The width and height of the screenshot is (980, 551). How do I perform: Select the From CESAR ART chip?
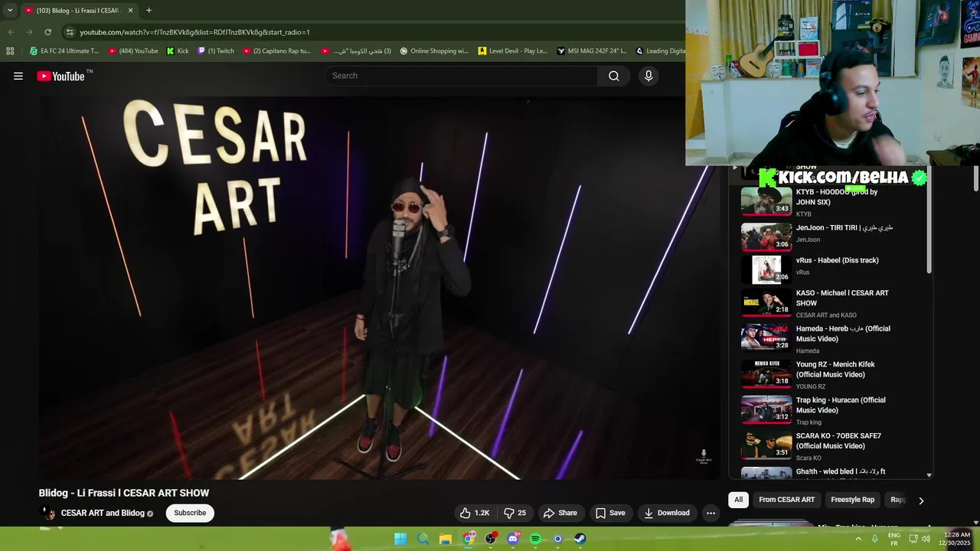pos(786,500)
